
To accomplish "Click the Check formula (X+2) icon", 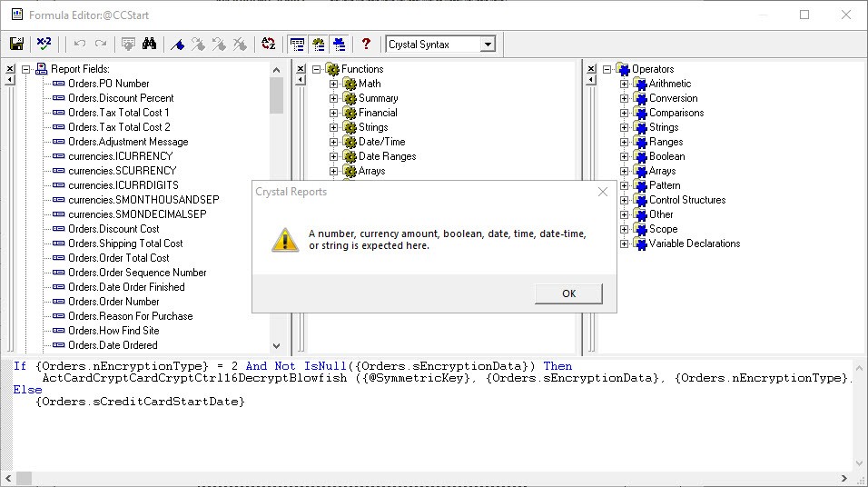I will coord(44,44).
